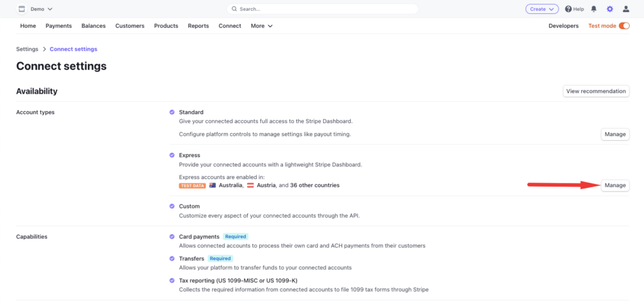The height and width of the screenshot is (304, 644).
Task: Click the Transfers check icon
Action: [x=172, y=258]
